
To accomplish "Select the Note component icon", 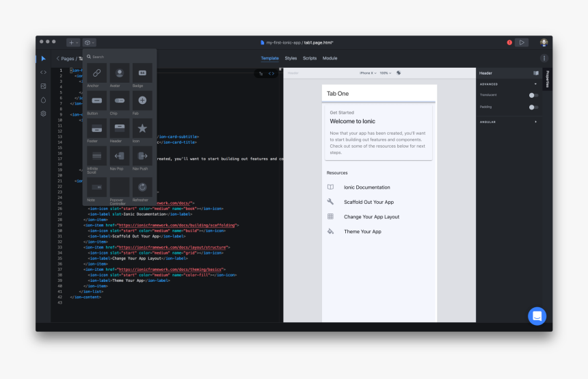I will pyautogui.click(x=97, y=187).
